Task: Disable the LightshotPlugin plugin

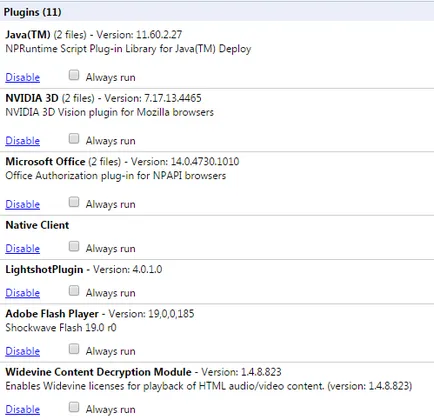Action: 23,293
